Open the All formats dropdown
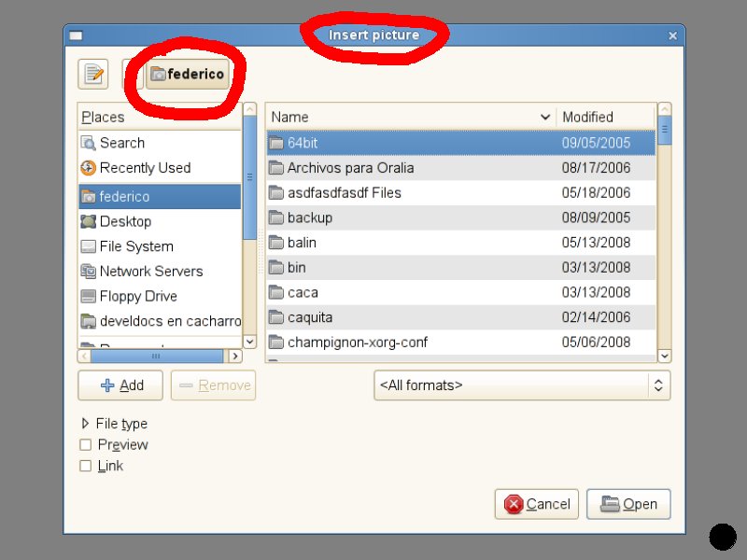Viewport: 747px width, 560px height. coord(521,385)
